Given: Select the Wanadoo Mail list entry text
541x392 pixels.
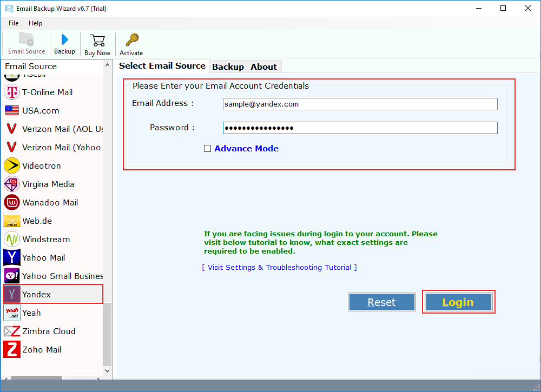Looking at the screenshot, I should pos(50,203).
